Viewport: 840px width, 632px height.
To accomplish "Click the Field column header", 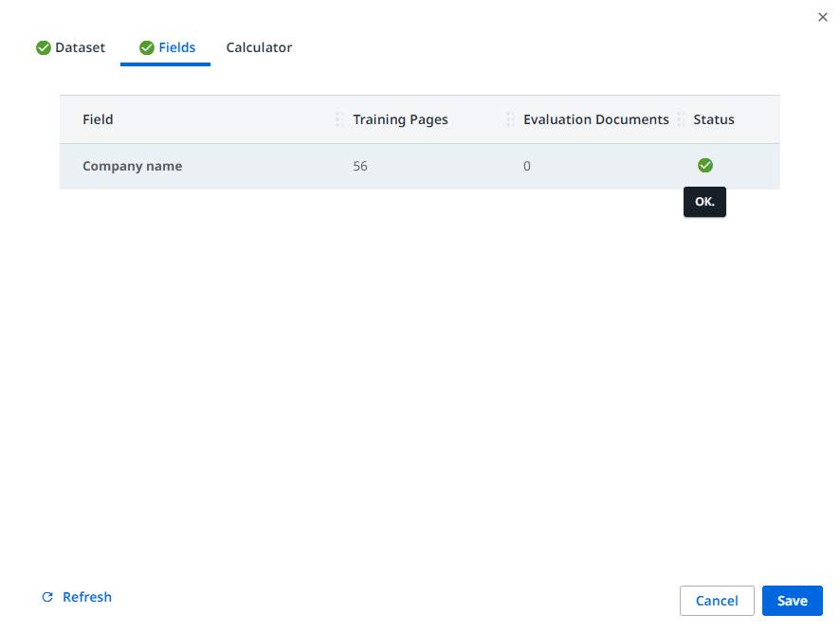I will click(98, 119).
